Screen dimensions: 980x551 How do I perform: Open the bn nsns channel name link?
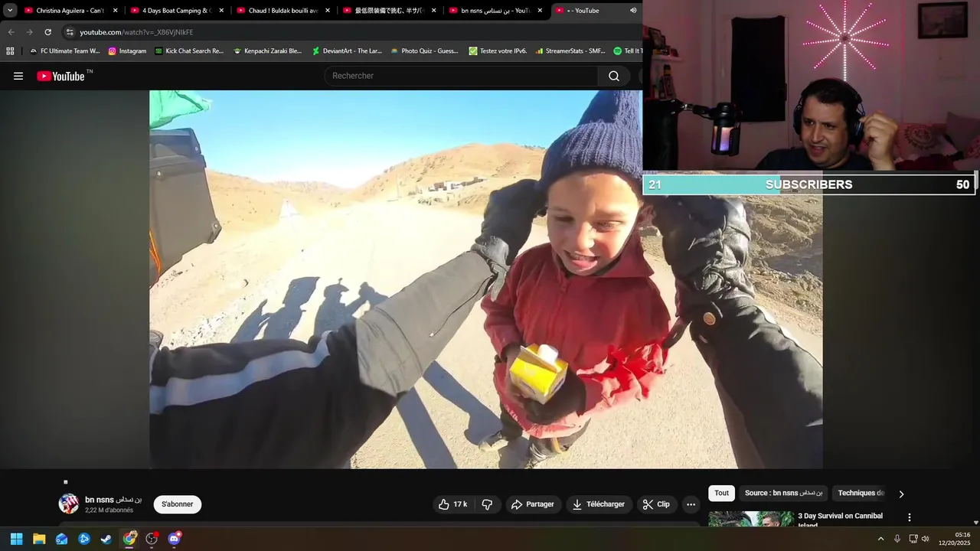pyautogui.click(x=113, y=500)
